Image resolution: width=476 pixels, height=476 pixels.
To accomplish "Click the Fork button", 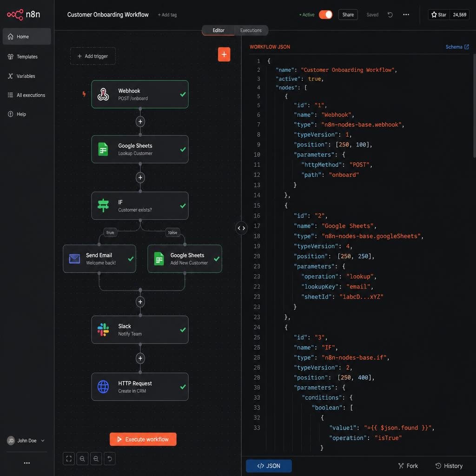I will click(408, 466).
